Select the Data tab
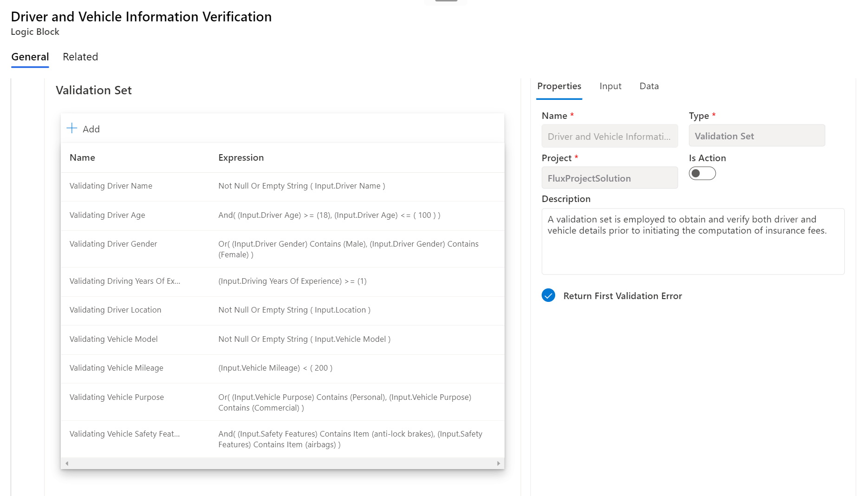868x496 pixels. point(648,86)
